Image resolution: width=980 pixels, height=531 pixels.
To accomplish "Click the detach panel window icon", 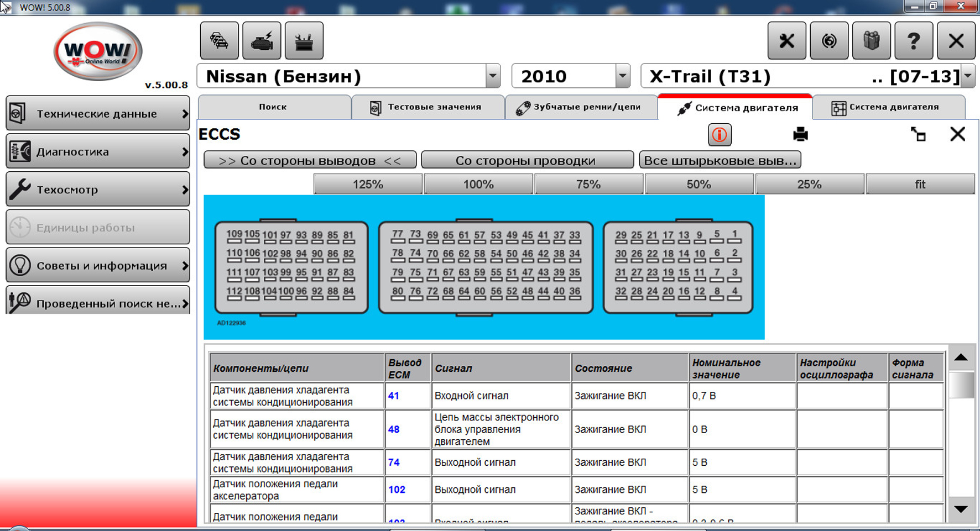I will click(x=918, y=134).
